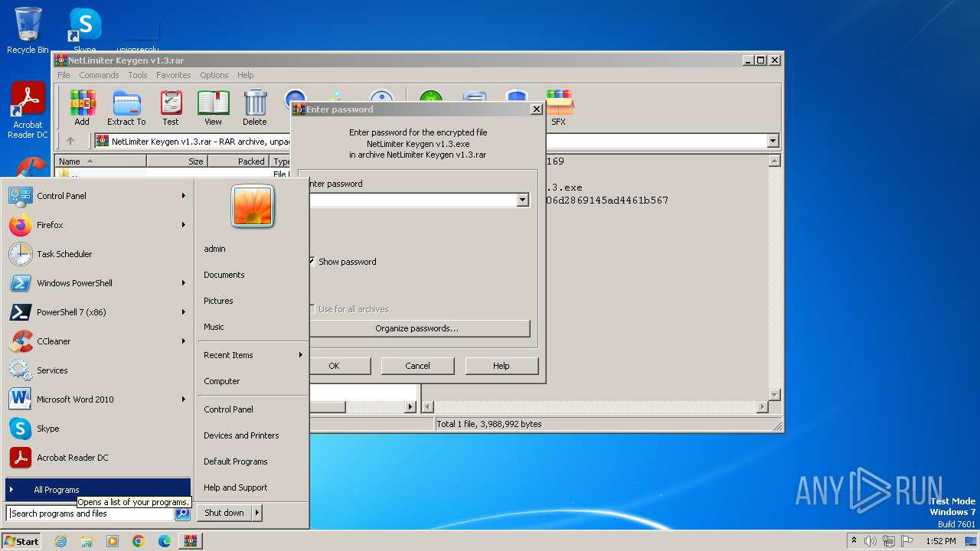Open File Explorer taskbar icon
Viewport: 980px width, 551px height.
click(x=87, y=541)
